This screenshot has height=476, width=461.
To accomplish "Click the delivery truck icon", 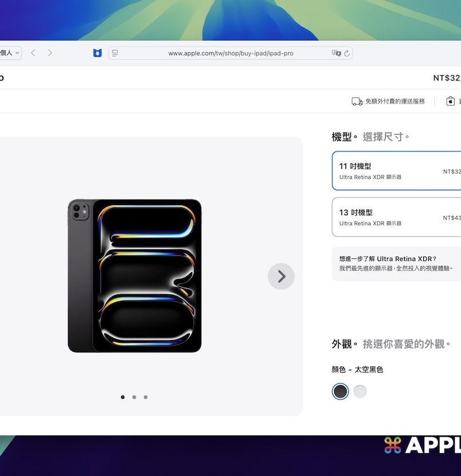I will tap(357, 101).
